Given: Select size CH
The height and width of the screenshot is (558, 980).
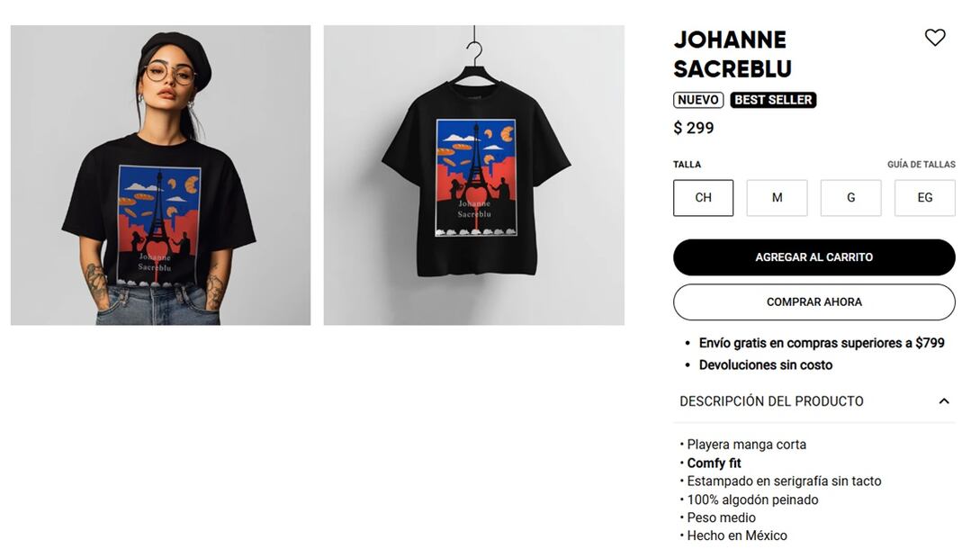Looking at the screenshot, I should tap(703, 197).
